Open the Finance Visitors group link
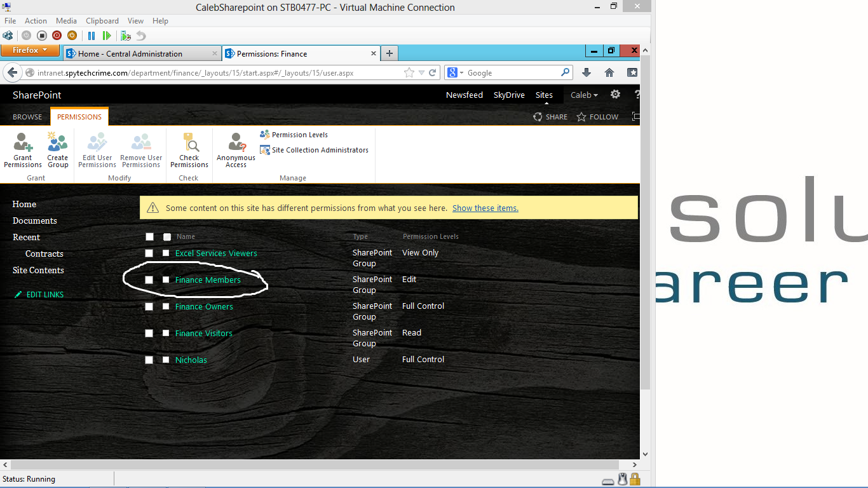This screenshot has height=488, width=868. [204, 333]
